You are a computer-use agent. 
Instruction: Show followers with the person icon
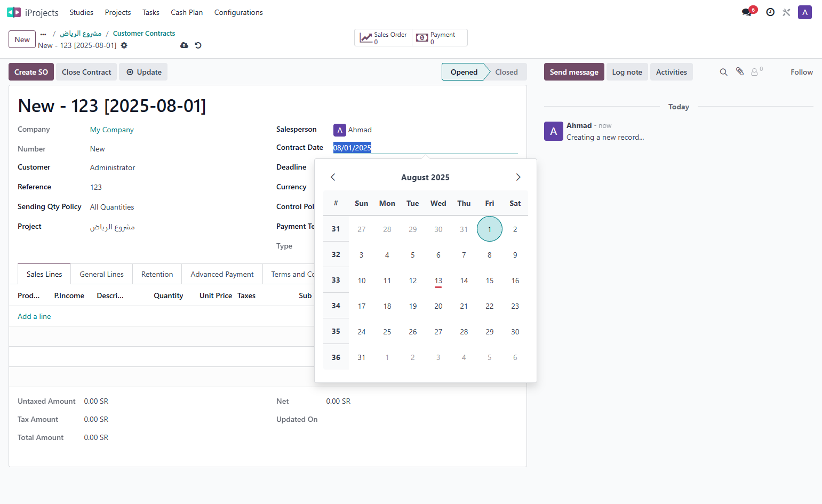coord(754,72)
